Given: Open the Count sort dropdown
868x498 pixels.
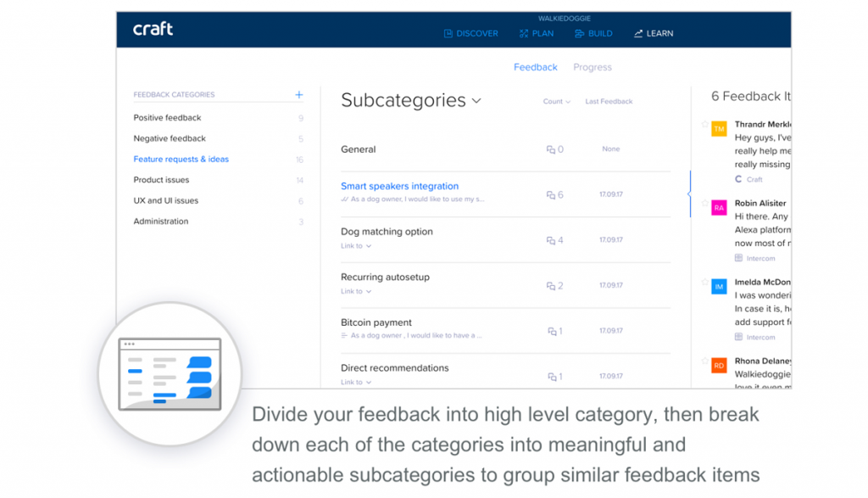Looking at the screenshot, I should coord(555,101).
